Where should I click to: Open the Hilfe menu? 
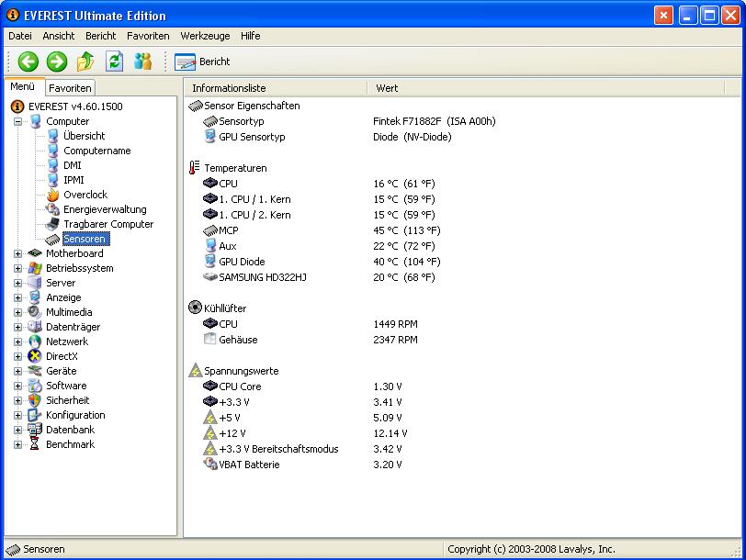[x=250, y=36]
